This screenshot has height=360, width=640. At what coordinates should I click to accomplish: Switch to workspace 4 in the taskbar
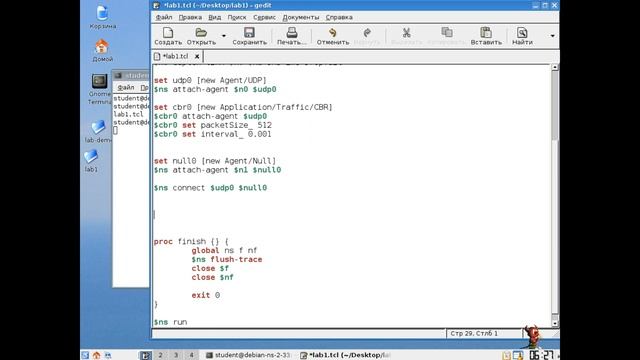[191, 355]
